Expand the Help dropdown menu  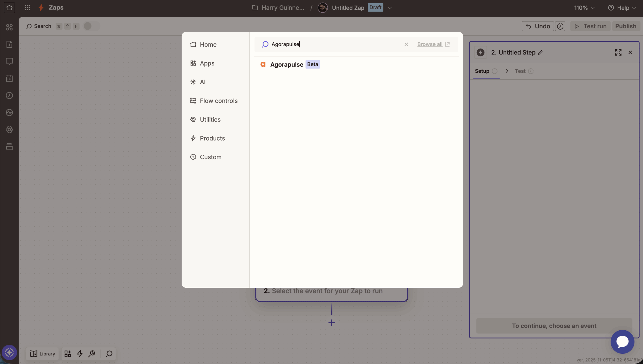pyautogui.click(x=622, y=8)
